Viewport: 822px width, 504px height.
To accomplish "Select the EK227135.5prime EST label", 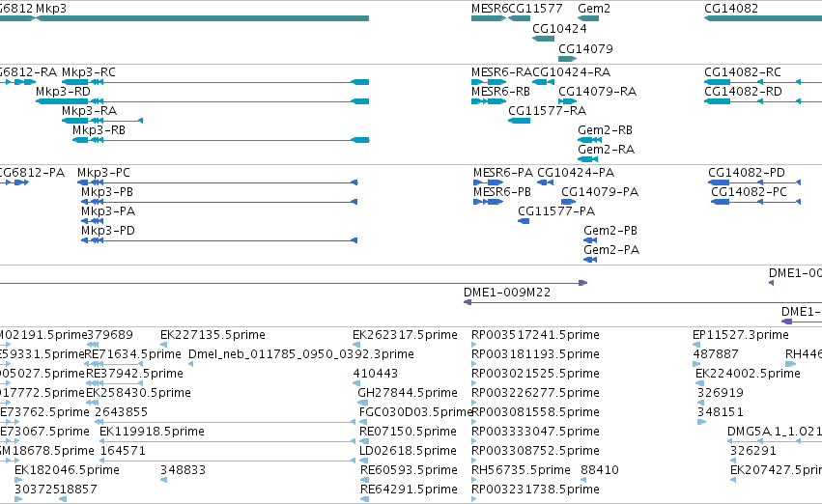I will click(x=213, y=335).
